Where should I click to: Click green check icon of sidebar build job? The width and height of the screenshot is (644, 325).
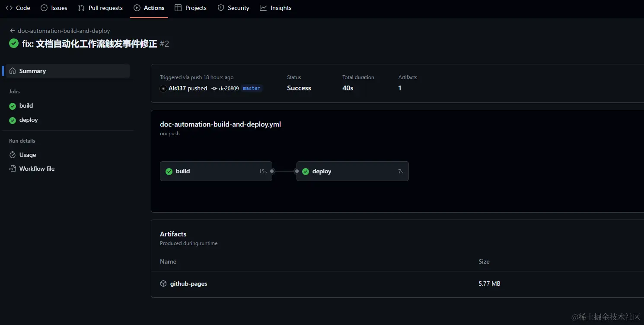(13, 106)
